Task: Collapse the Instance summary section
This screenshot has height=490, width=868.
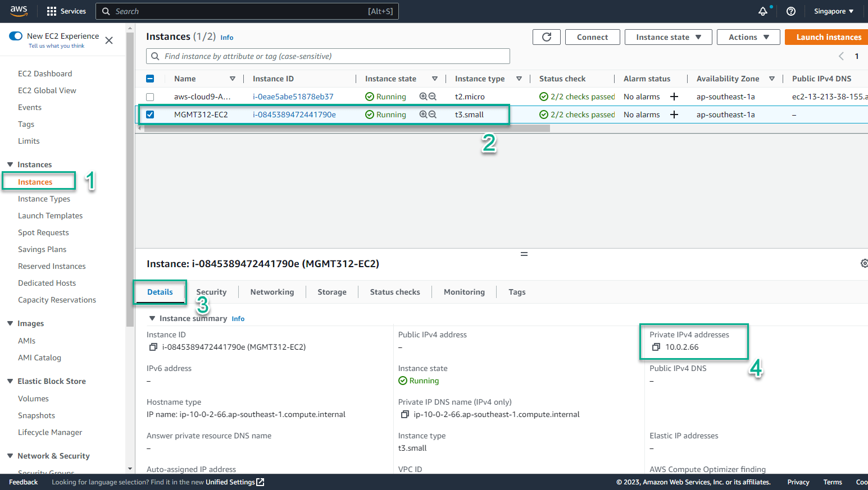Action: pos(152,318)
